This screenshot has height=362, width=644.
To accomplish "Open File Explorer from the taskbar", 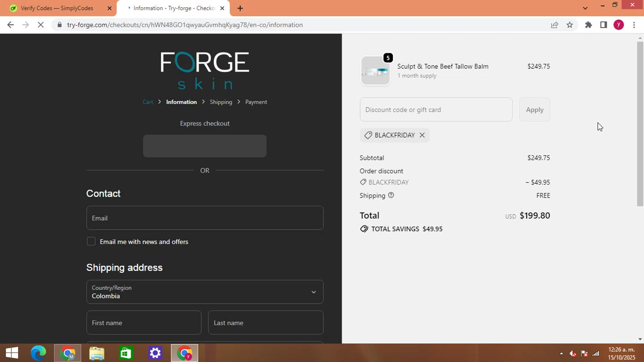I will click(97, 353).
